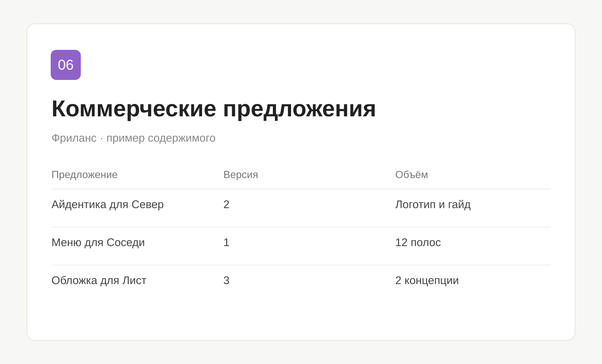Click version 2 in the Айдентика row
The image size is (602, 364).
coord(227,205)
